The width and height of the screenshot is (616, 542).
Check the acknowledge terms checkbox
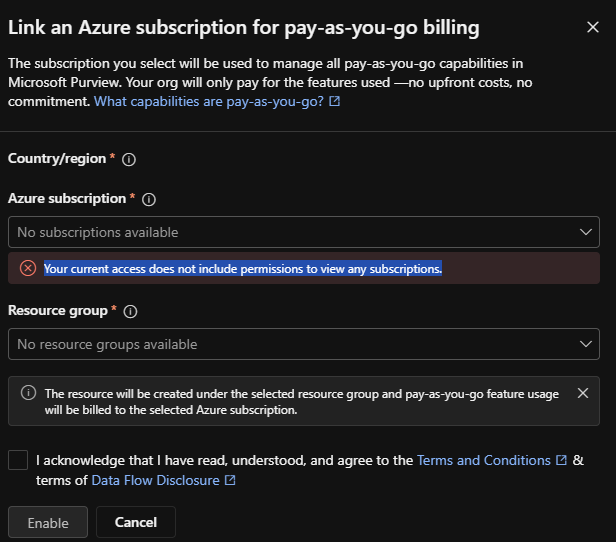click(18, 460)
